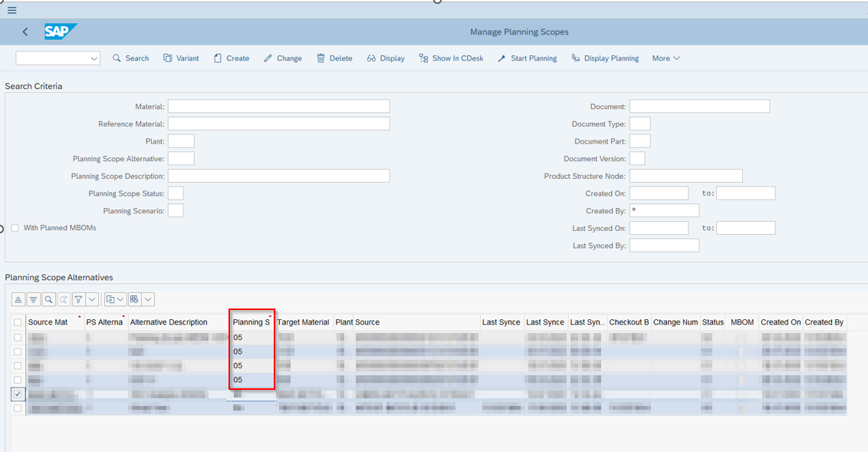Click the Material input field
This screenshot has height=452, width=868.
(x=278, y=107)
